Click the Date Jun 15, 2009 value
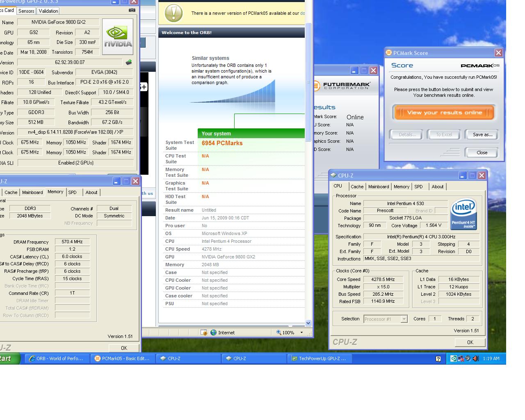Viewport: 525px width, 420px height. click(225, 218)
